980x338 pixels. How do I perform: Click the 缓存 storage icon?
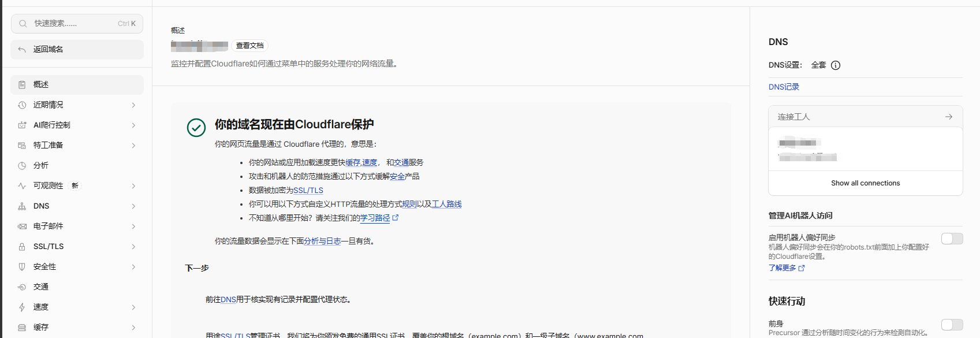tap(22, 328)
